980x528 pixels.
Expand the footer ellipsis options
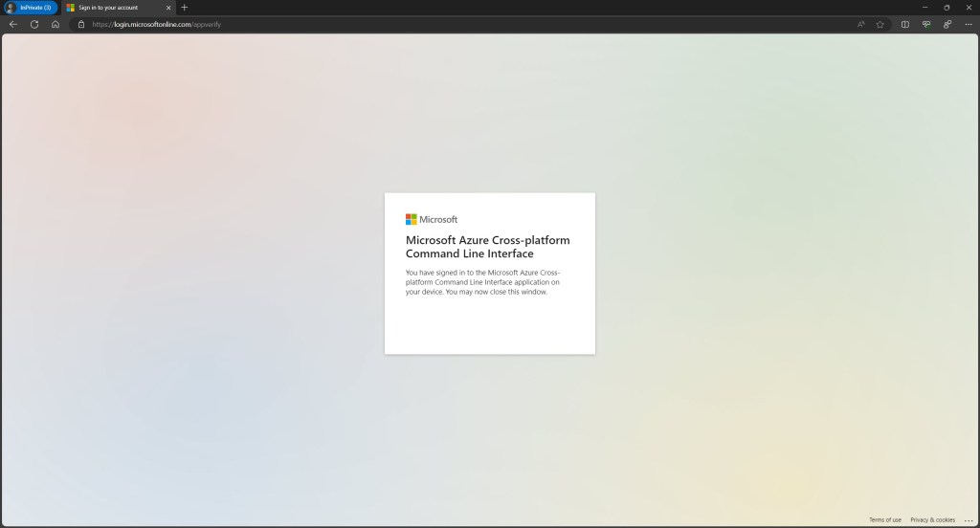(967, 519)
